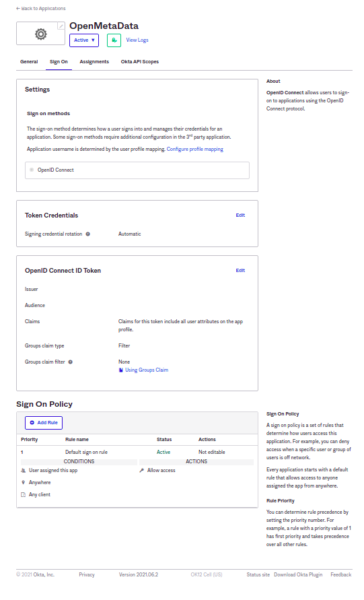Click the back arrow to Applications

coord(18,9)
